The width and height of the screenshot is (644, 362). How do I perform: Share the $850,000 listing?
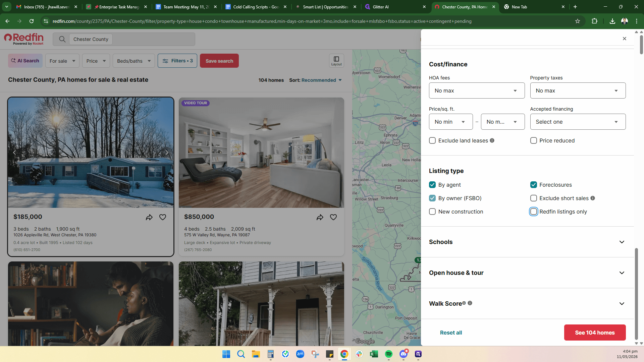(320, 217)
